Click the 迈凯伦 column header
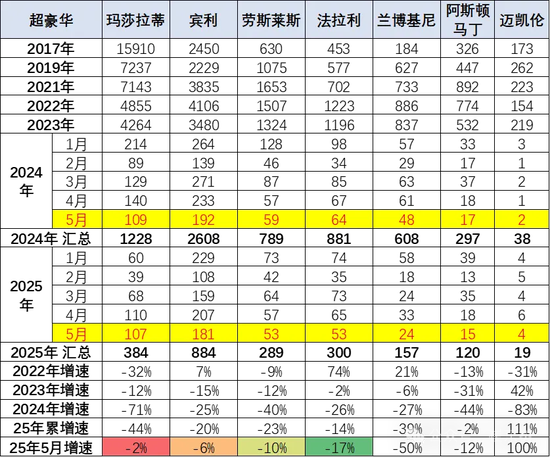Image resolution: width=550 pixels, height=457 pixels. (522, 20)
